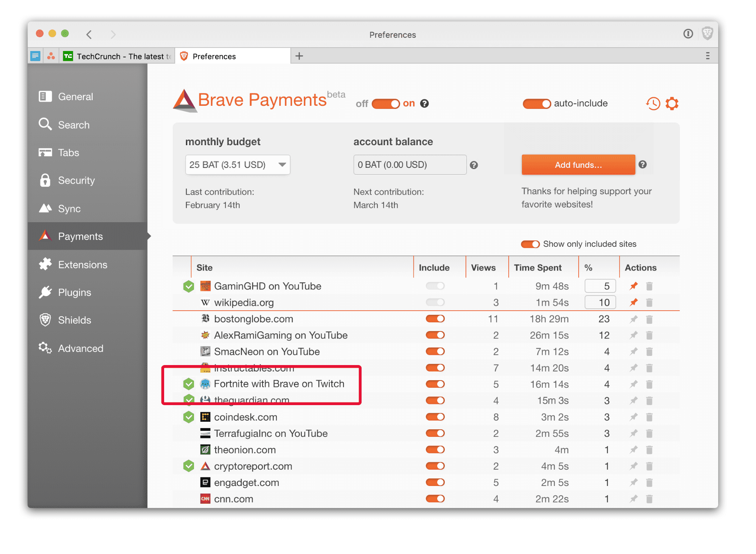
Task: Click help icon beside Add funds
Action: coord(643,164)
